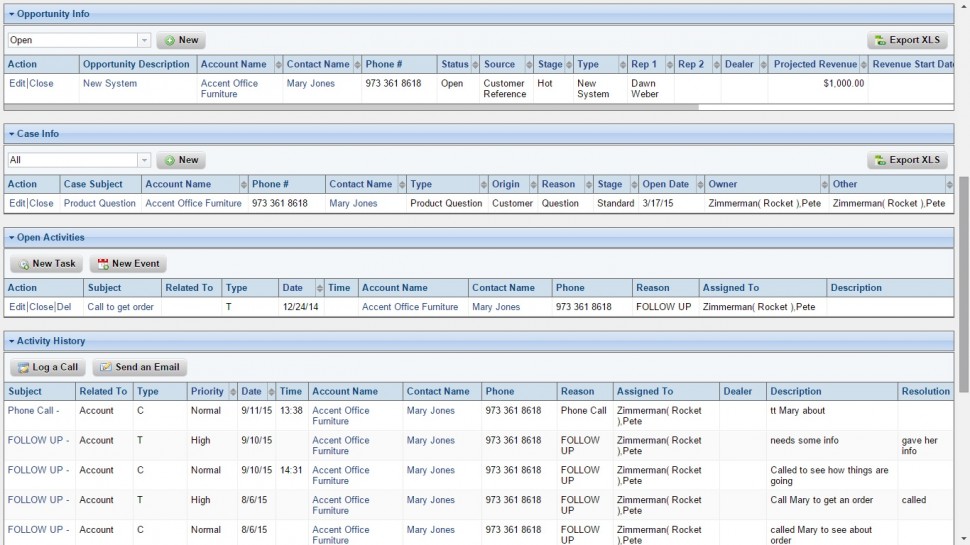Image resolution: width=970 pixels, height=545 pixels.
Task: Sort Opportunity Info by Status column
Action: (475, 64)
